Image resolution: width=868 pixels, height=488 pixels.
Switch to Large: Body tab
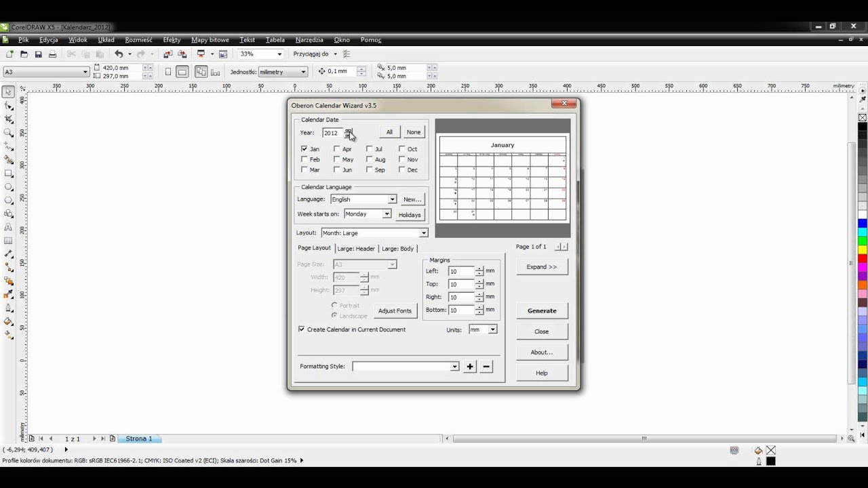pos(397,249)
